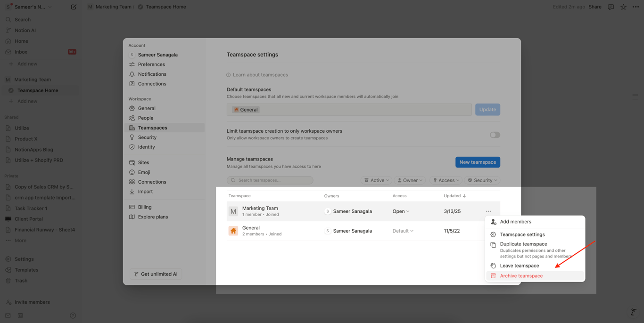Open the Active filter dropdown
644x323 pixels.
pyautogui.click(x=376, y=180)
